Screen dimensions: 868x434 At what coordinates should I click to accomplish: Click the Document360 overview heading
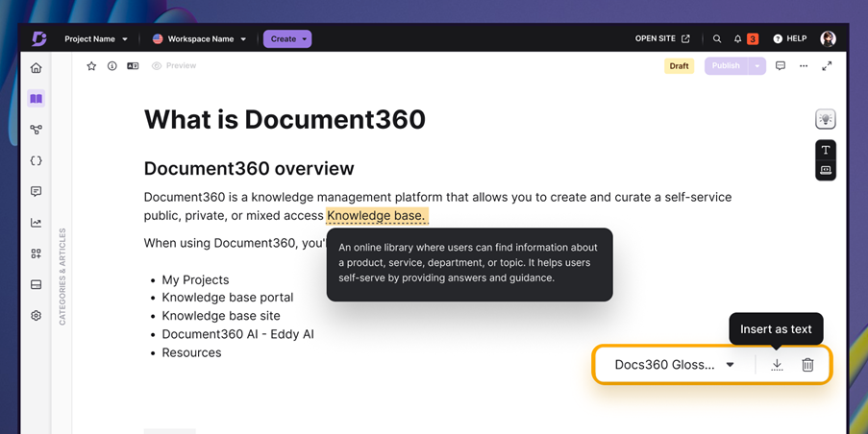pos(249,168)
